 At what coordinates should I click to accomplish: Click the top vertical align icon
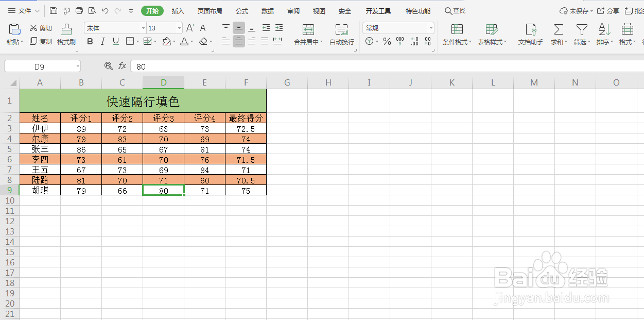(226, 28)
